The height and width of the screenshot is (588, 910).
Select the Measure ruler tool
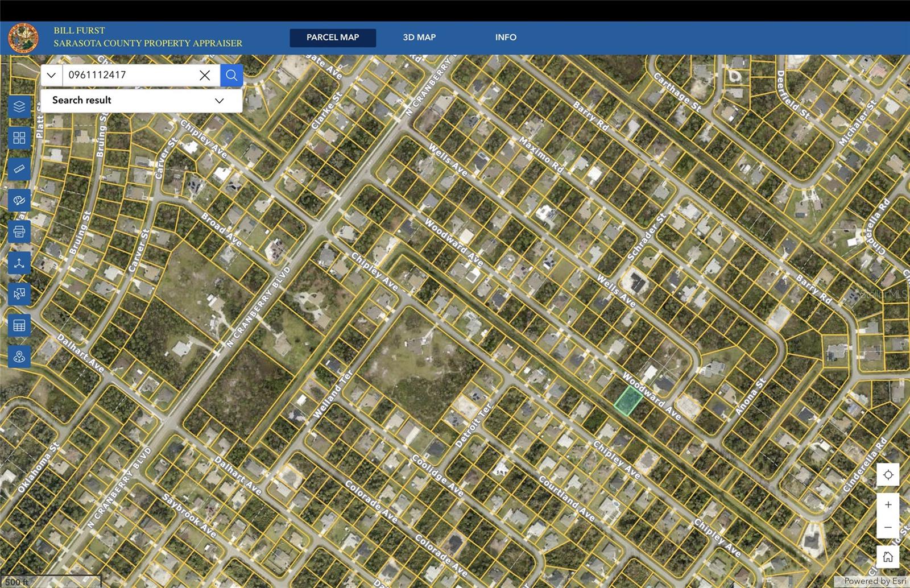[19, 169]
